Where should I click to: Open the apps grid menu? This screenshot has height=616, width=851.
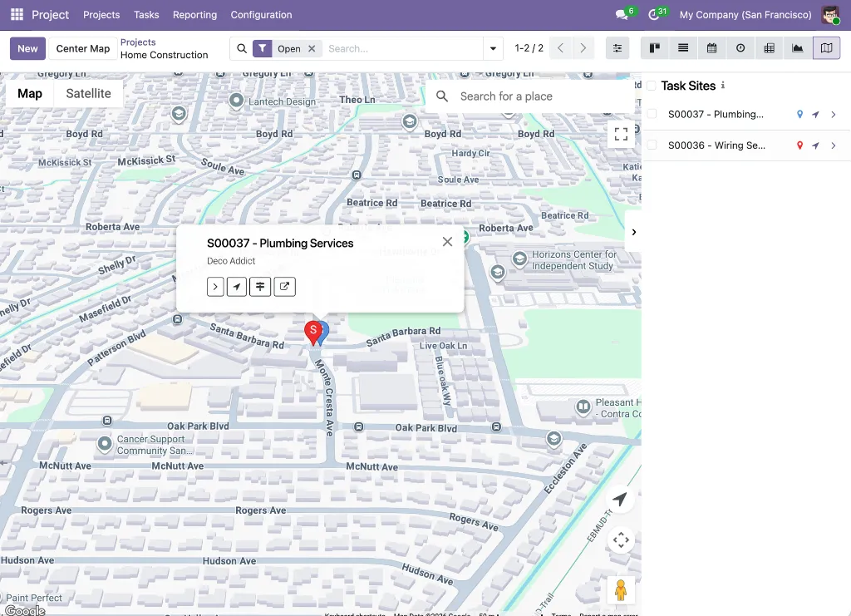click(x=17, y=15)
